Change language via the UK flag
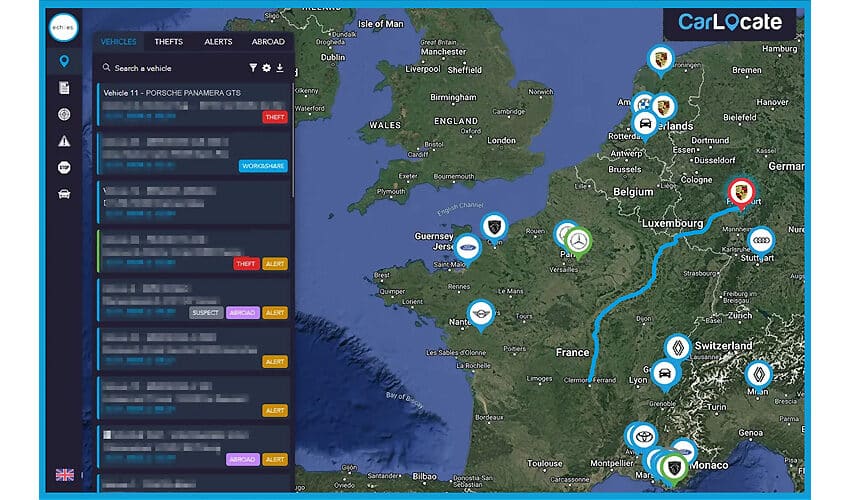This screenshot has height=500, width=850. 64,474
